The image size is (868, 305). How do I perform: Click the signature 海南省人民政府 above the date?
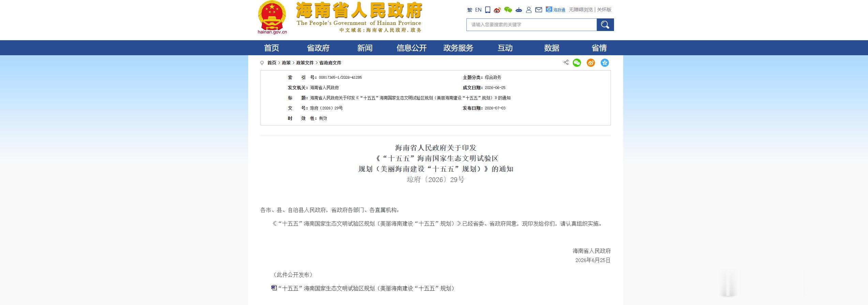click(x=592, y=251)
